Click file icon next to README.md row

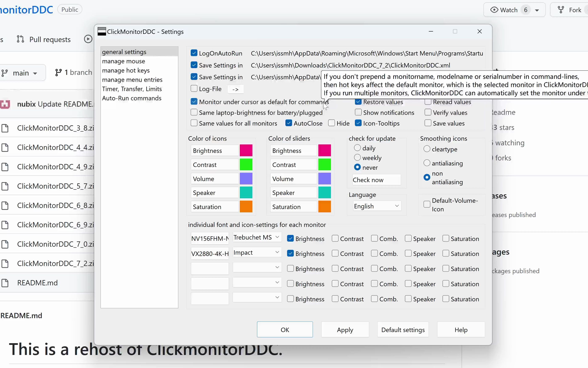[x=5, y=283]
